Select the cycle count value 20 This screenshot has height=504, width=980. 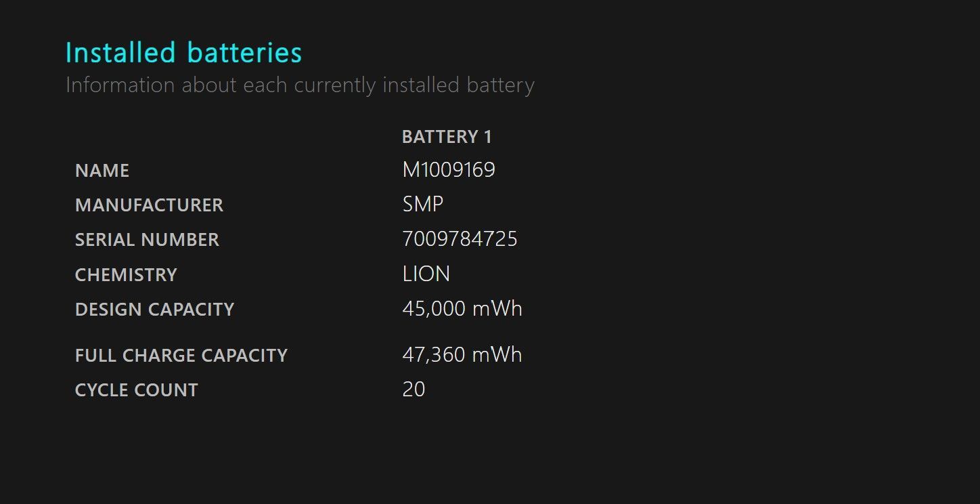(x=414, y=390)
